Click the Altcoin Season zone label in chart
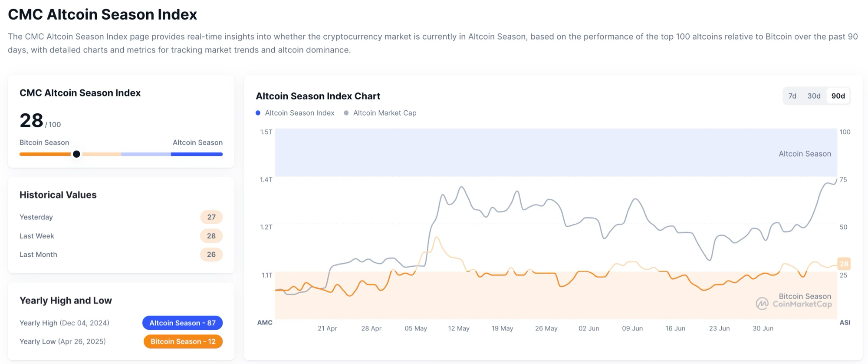 click(805, 154)
